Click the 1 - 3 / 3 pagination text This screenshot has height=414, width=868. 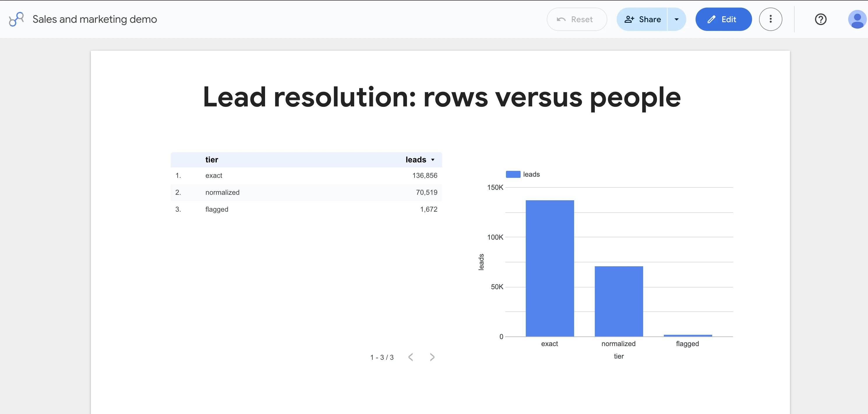[382, 357]
